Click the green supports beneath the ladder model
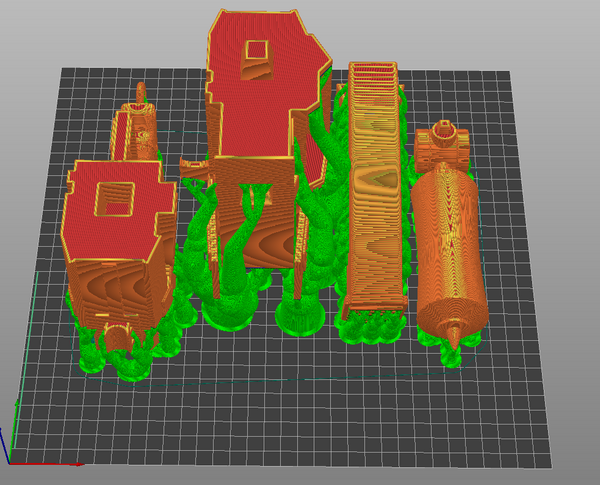The width and height of the screenshot is (600, 485). 370,328
